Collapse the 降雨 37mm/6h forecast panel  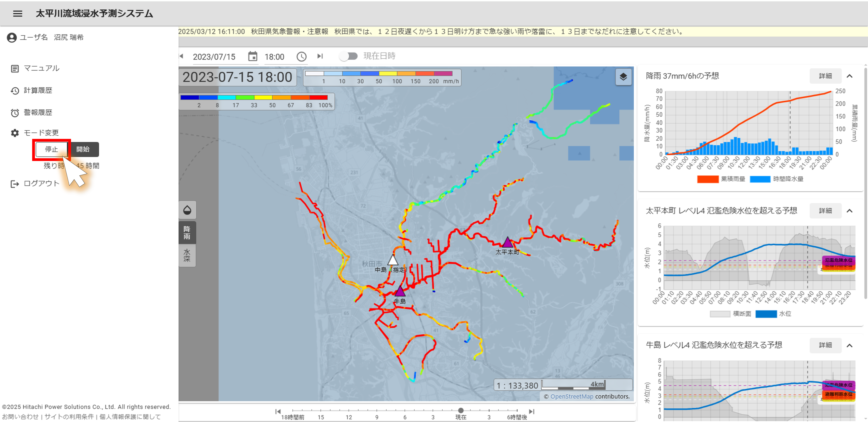tap(849, 76)
